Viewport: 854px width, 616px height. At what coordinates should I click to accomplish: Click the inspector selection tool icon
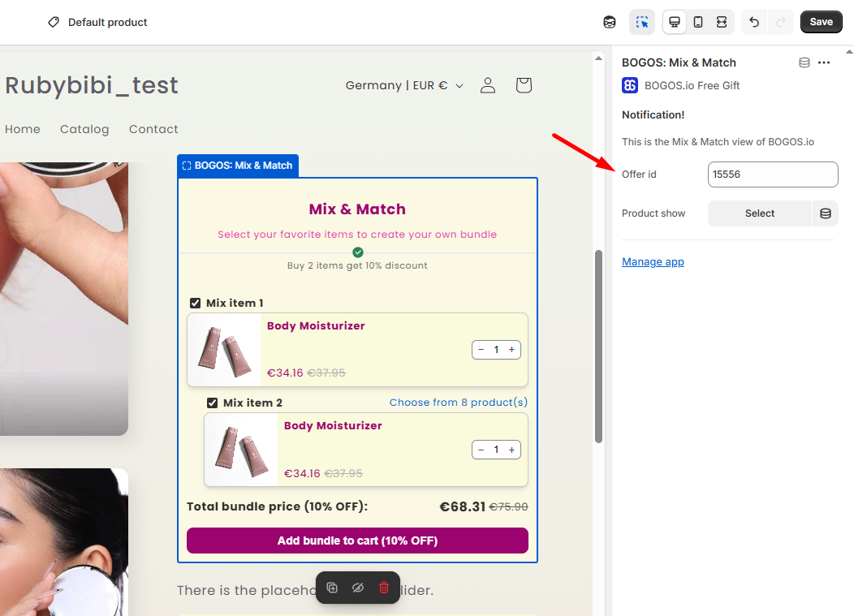641,22
